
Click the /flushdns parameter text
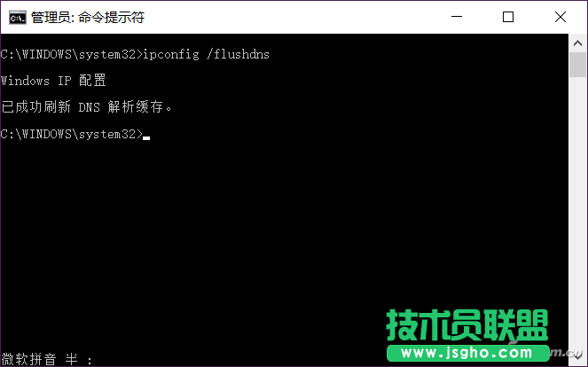[x=238, y=54]
